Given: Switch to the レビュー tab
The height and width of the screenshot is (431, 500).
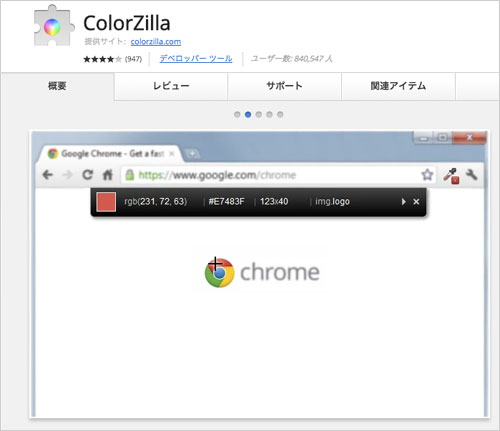Looking at the screenshot, I should (171, 86).
